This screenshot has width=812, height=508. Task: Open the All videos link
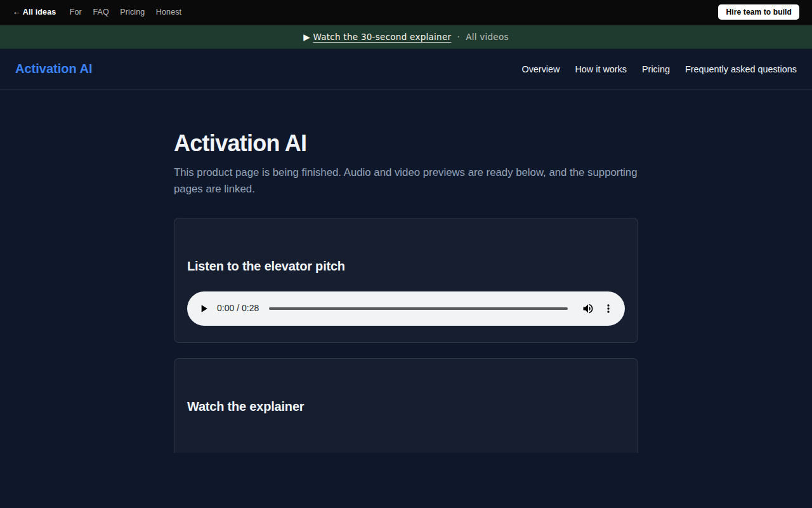pyautogui.click(x=487, y=37)
